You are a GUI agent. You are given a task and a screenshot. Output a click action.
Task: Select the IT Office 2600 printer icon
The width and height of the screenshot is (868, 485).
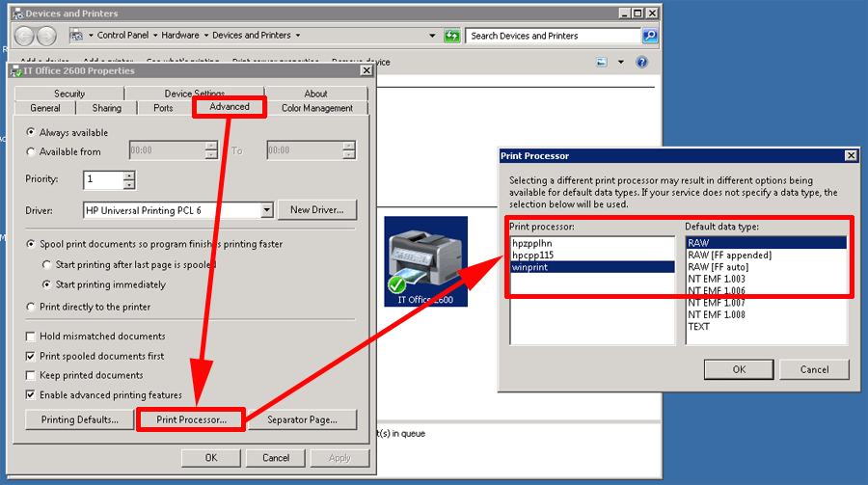click(x=425, y=261)
